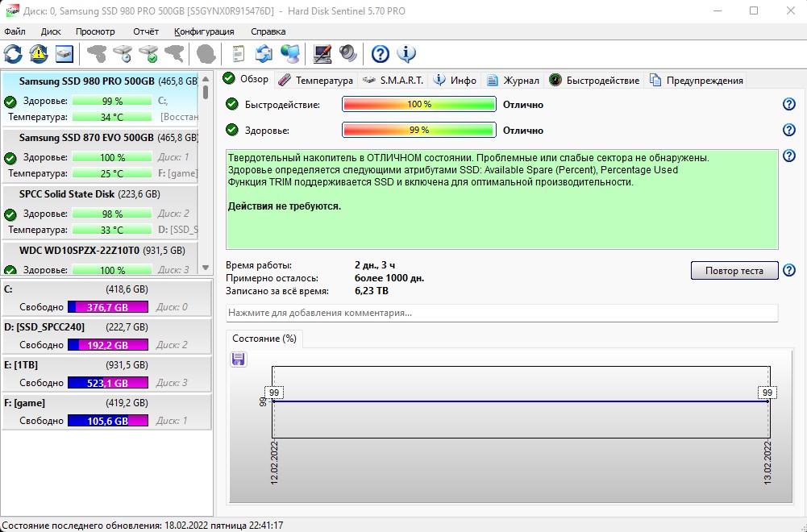This screenshot has height=532, width=807.
Task: Click the disk list scroll-up arrow
Action: (206, 79)
